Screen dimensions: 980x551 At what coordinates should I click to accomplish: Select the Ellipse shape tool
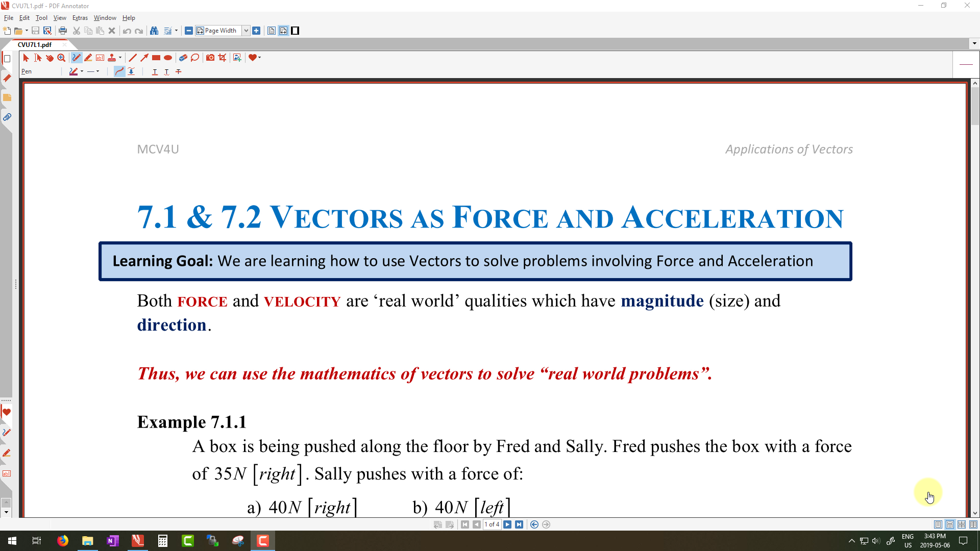(168, 58)
